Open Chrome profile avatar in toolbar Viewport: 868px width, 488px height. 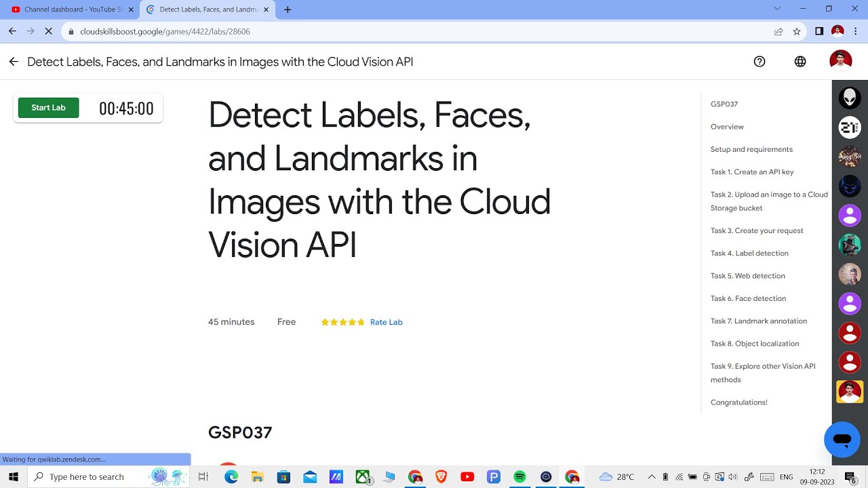click(x=837, y=31)
